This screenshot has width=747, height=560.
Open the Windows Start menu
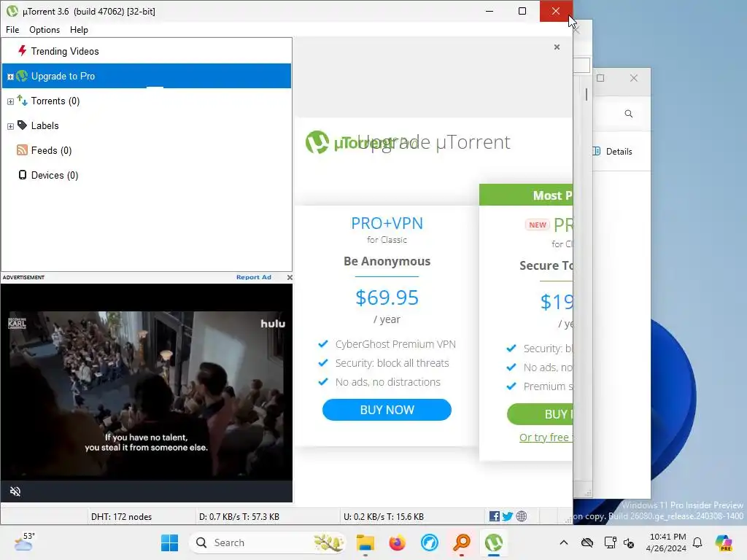(169, 542)
